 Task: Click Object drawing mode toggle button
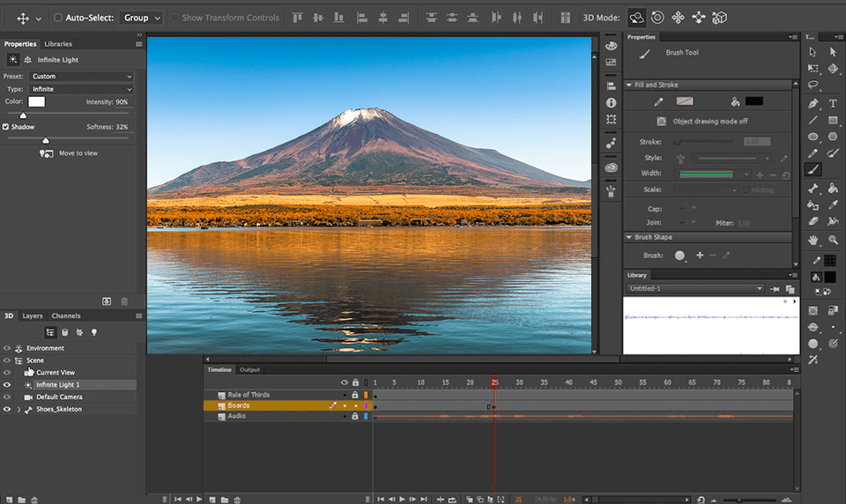(661, 121)
